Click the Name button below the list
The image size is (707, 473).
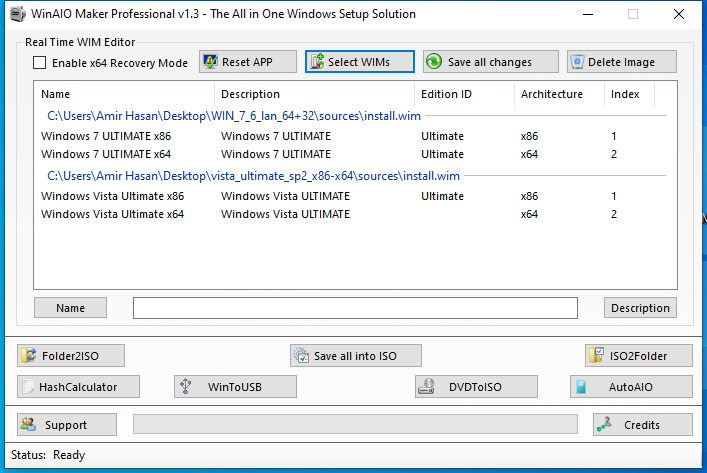click(x=70, y=308)
